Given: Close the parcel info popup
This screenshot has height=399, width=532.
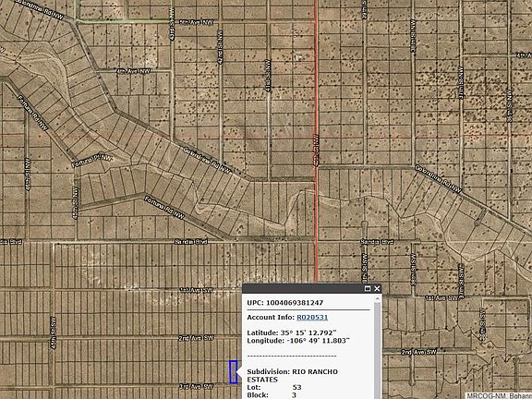Looking at the screenshot, I should [377, 289].
